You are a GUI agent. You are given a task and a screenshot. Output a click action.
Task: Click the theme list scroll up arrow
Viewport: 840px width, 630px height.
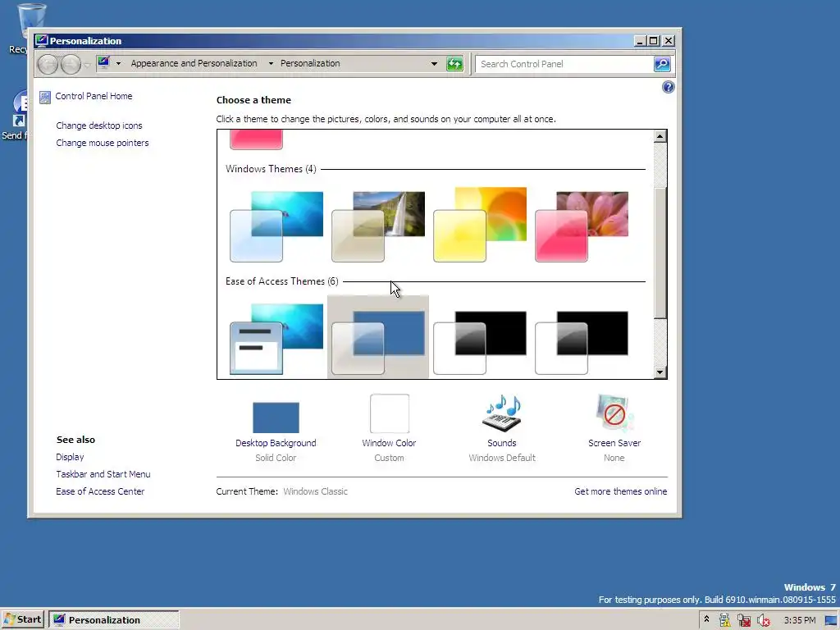click(660, 137)
